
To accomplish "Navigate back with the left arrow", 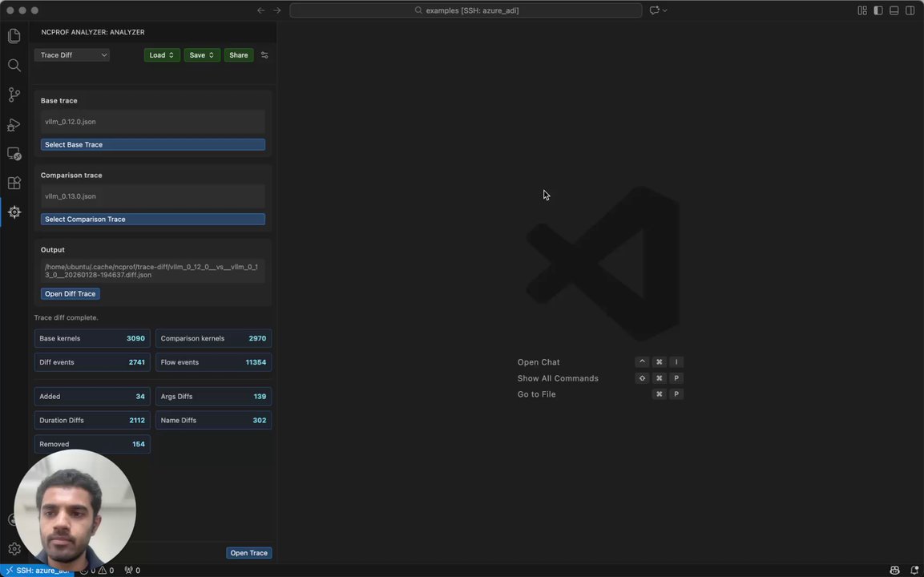I will tap(261, 10).
